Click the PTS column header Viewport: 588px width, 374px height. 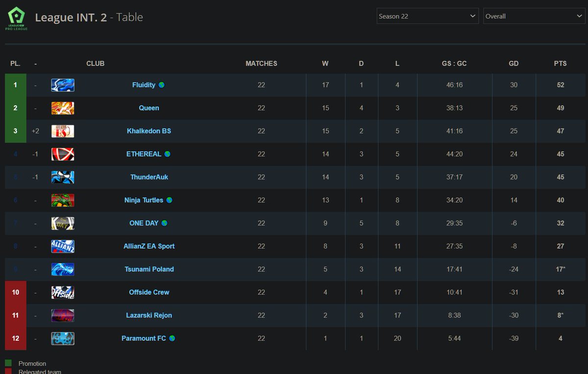(560, 64)
